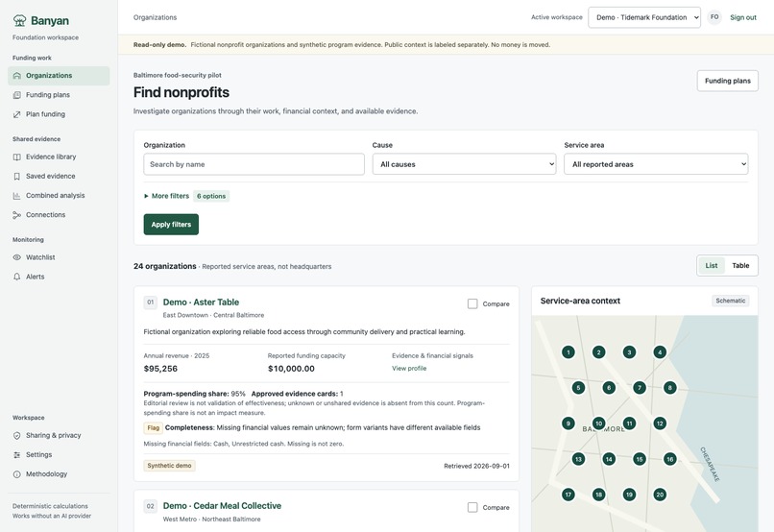The width and height of the screenshot is (774, 532).
Task: Open Organizations in the sidebar
Action: coord(59,76)
